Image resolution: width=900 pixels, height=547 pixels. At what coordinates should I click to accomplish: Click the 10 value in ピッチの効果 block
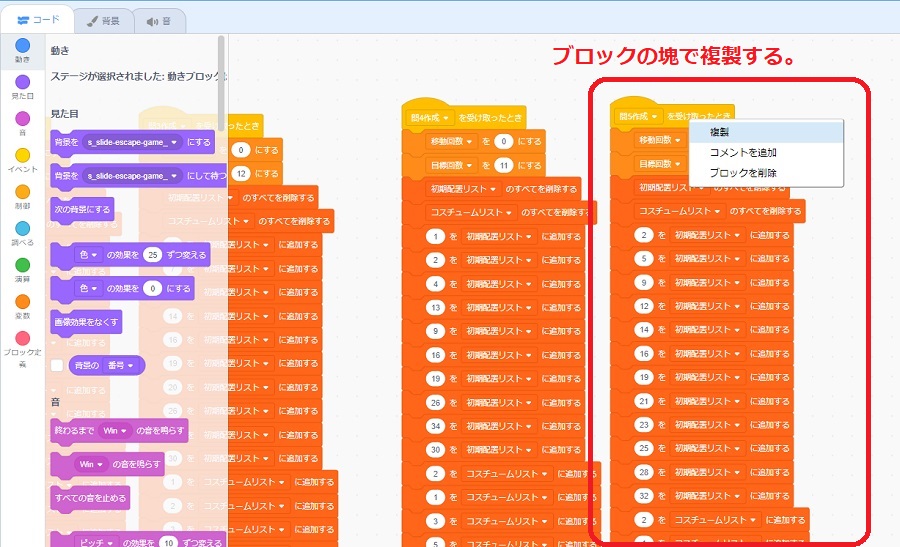pyautogui.click(x=168, y=542)
